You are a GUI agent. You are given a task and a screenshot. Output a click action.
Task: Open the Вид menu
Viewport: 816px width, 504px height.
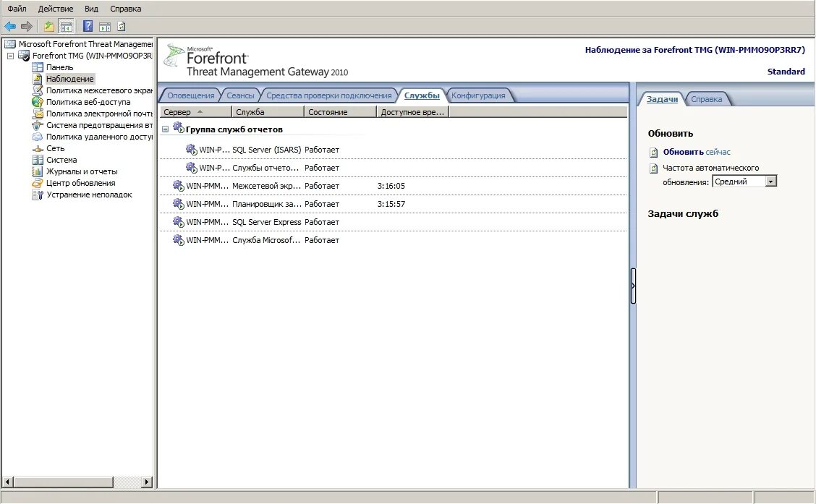[x=90, y=8]
